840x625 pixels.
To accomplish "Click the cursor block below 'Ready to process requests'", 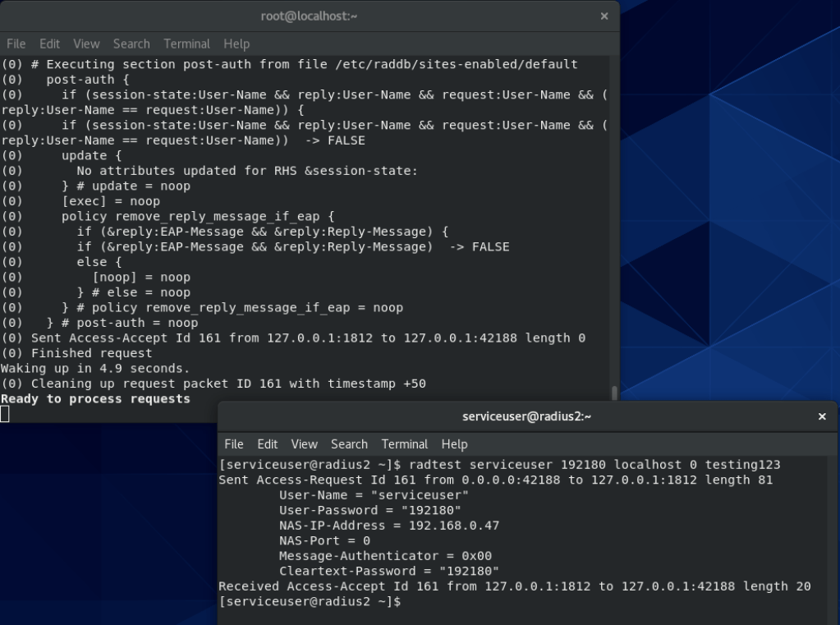I will 5,414.
